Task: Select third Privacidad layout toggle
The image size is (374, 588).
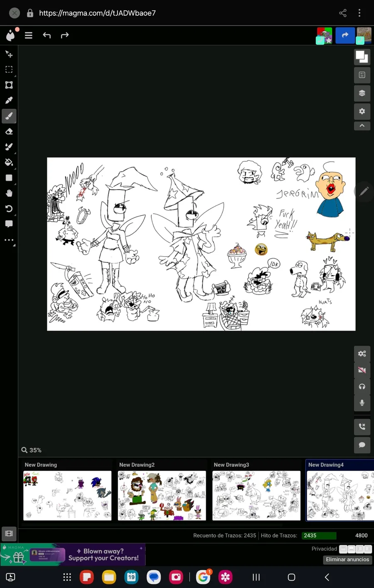Action: point(359,549)
